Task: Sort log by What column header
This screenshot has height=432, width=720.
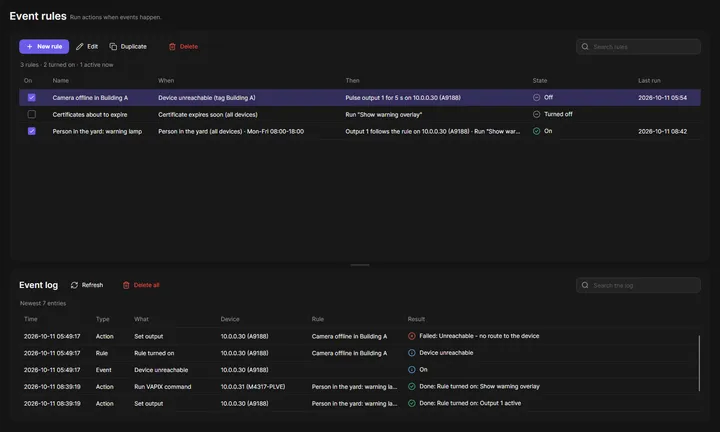Action: pos(141,319)
